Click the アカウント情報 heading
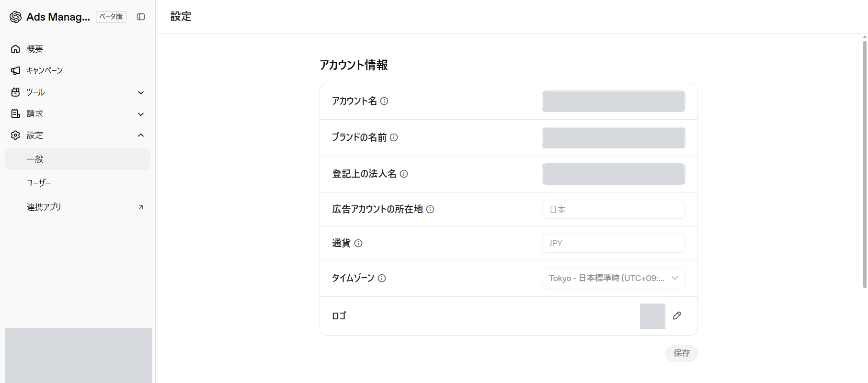 tap(354, 65)
